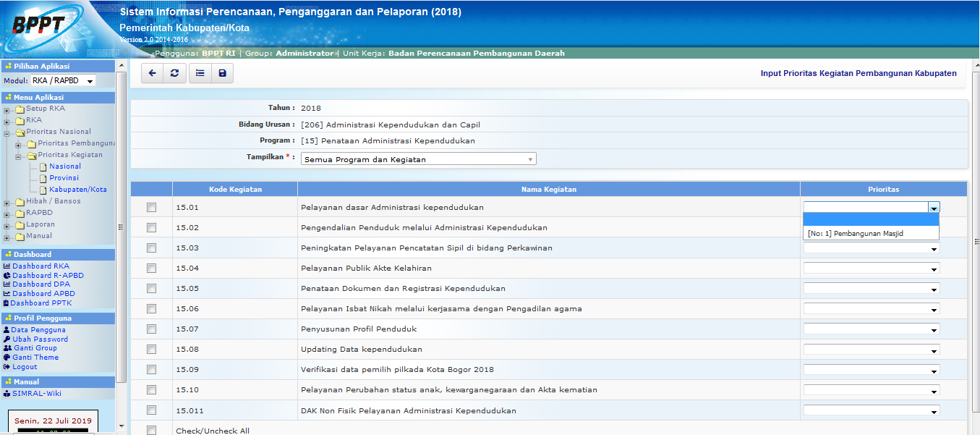Open Prioritas dropdown for row 15.07
Viewport: 980px width, 435px height.
pos(871,329)
